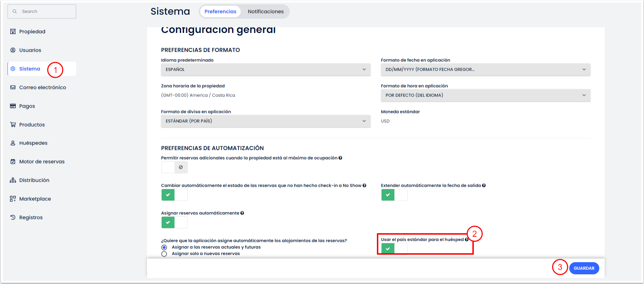Click the Propiedad building icon in sidebar
This screenshot has height=284, width=644.
13,31
